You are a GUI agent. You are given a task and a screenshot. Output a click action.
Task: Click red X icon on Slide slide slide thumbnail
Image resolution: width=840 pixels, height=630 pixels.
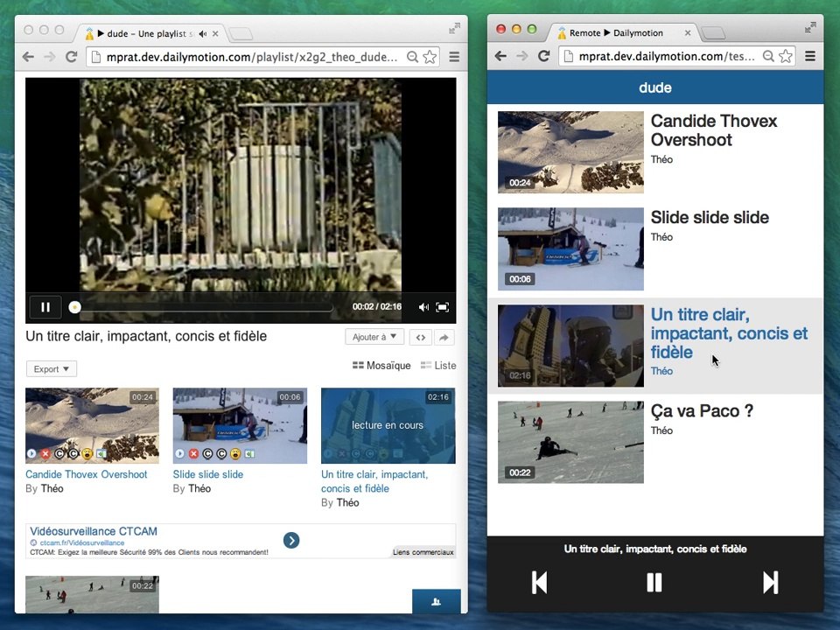[193, 454]
